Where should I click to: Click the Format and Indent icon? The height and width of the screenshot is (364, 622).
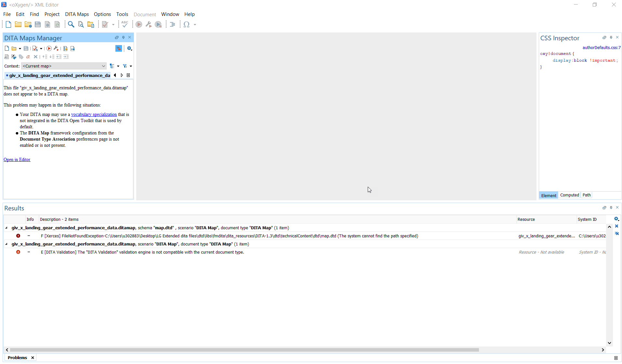[x=173, y=24]
